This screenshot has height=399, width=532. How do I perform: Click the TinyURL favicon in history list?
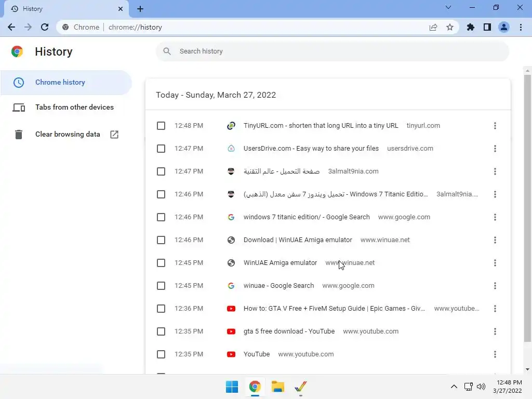pyautogui.click(x=231, y=126)
